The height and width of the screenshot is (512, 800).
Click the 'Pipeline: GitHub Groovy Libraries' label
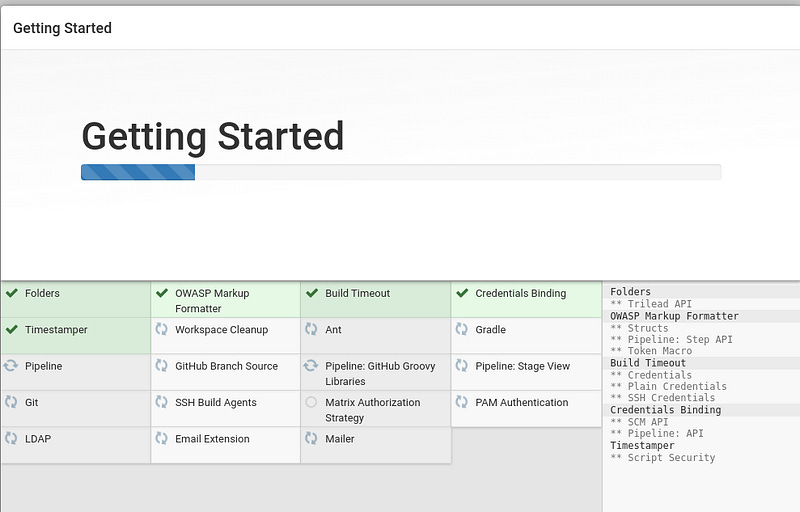(x=380, y=373)
